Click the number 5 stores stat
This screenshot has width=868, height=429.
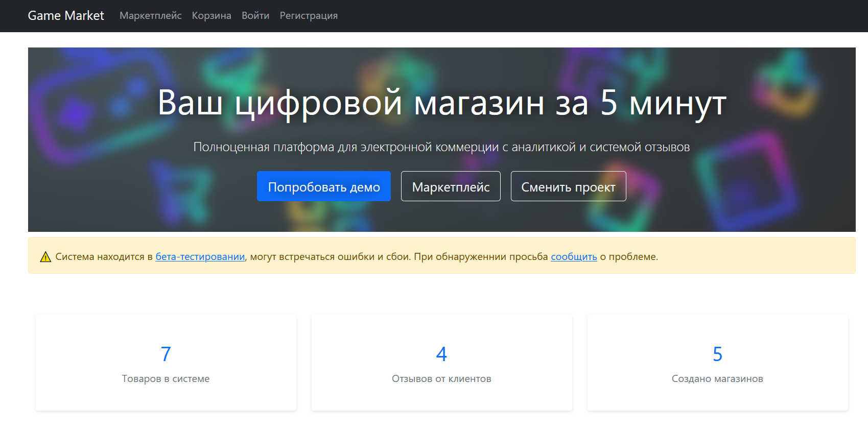717,354
